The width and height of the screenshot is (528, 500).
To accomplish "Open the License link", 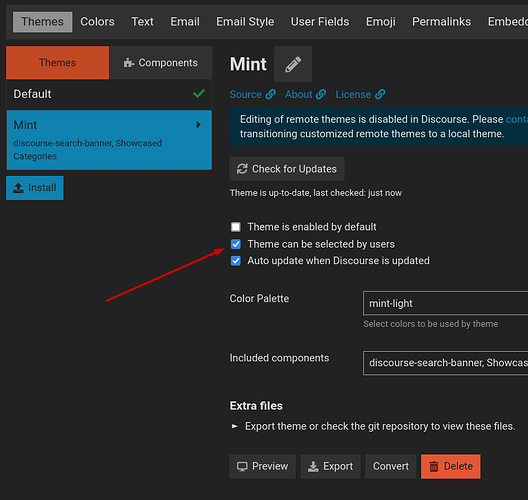I will click(x=360, y=94).
